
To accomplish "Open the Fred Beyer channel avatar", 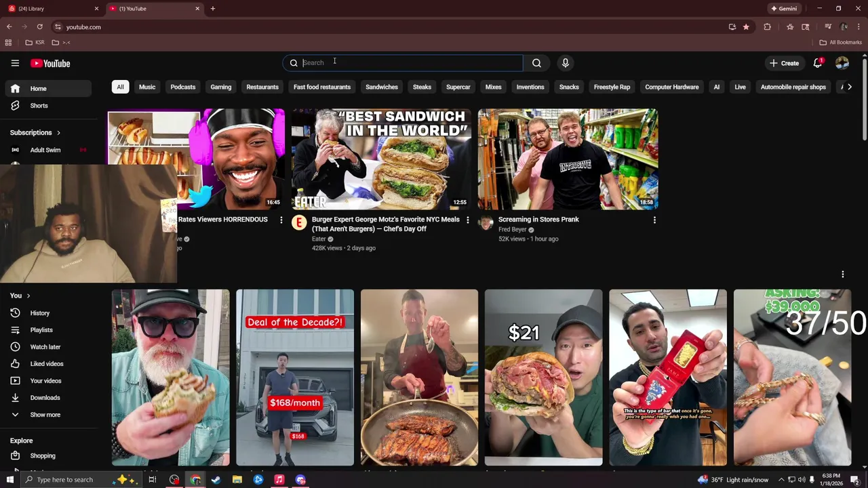I will [x=486, y=223].
